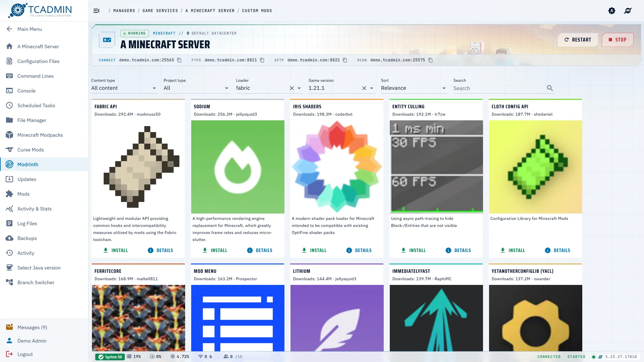Click the Mod Menu thumbnail image
This screenshot has height=362, width=644.
[x=237, y=318]
